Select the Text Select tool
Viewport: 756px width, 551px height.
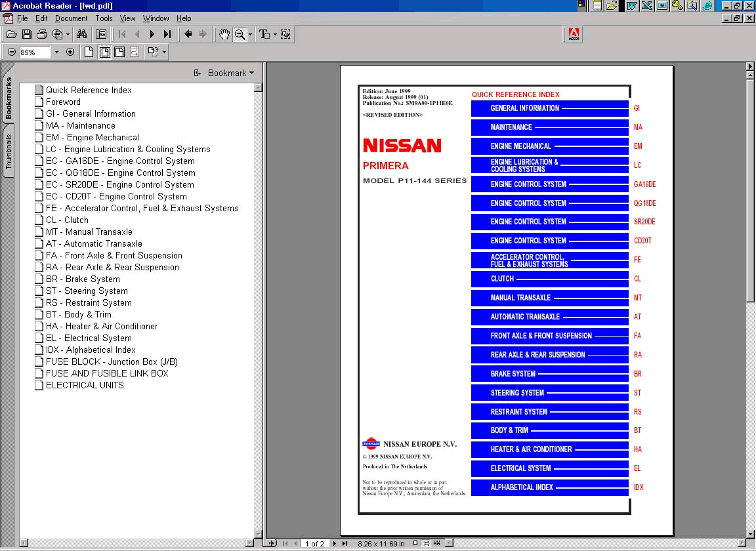click(264, 34)
